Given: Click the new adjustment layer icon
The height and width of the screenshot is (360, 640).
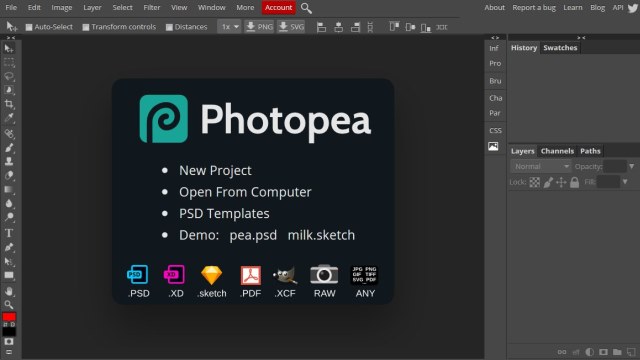Looking at the screenshot, I should coord(589,352).
